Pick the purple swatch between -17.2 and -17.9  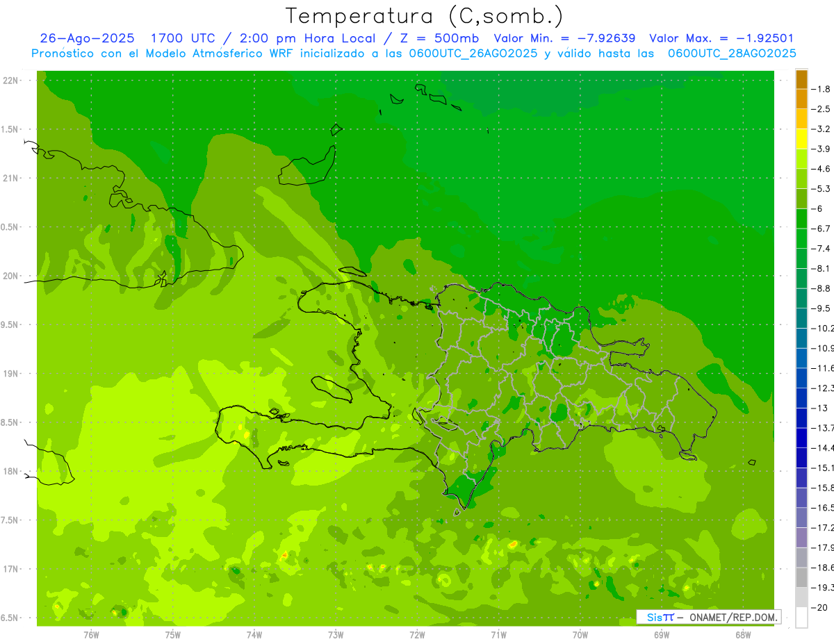click(801, 538)
